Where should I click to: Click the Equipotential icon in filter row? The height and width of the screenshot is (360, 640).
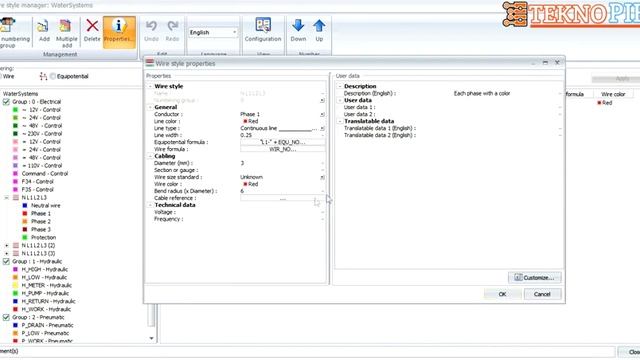[43, 76]
